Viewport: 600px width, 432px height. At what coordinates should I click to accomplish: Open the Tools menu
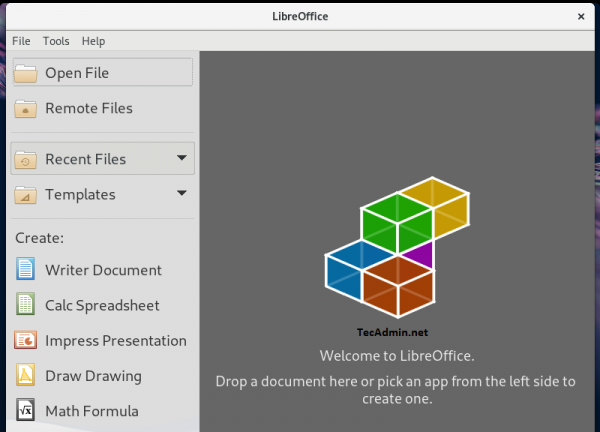click(x=56, y=41)
